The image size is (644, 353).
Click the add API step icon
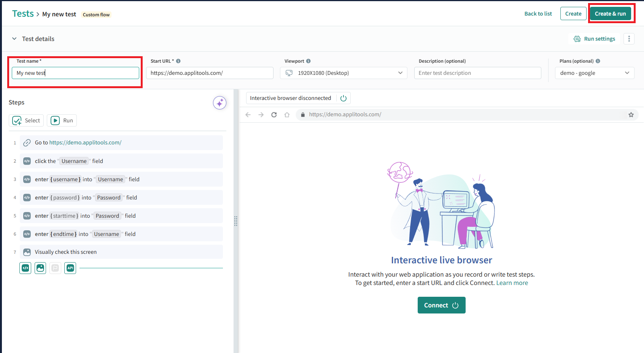coord(70,268)
